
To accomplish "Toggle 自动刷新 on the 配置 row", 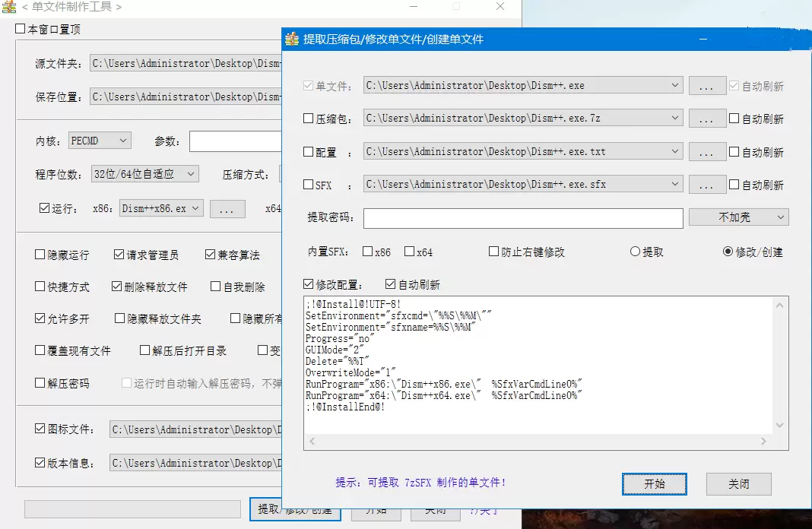I will (x=734, y=152).
